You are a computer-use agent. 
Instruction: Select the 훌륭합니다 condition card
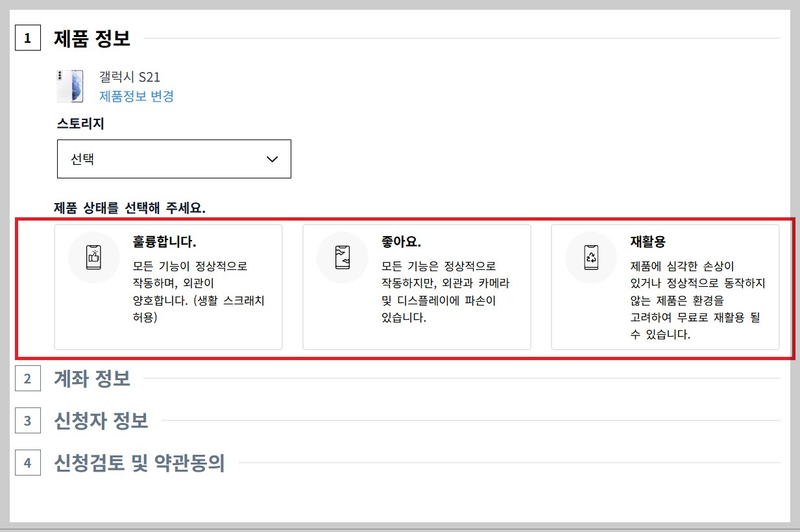point(168,285)
